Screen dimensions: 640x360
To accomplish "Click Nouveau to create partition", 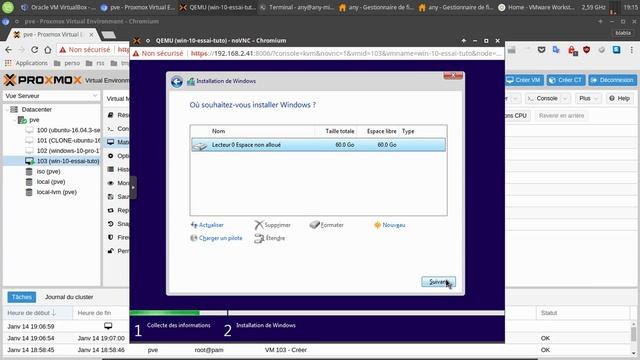I will click(x=390, y=225).
